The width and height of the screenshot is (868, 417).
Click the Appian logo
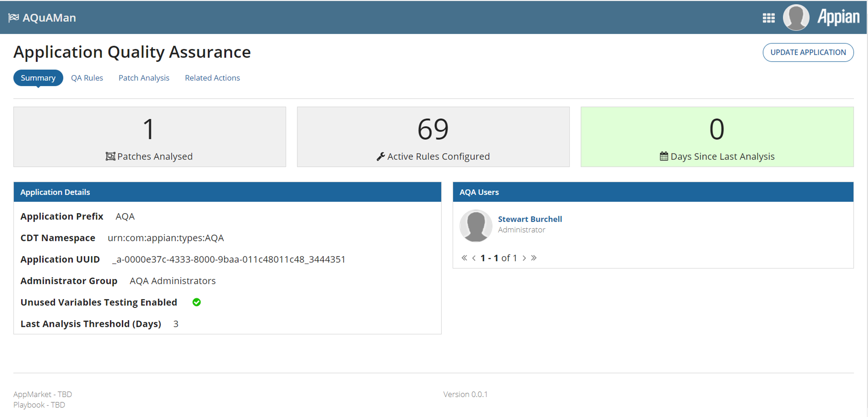[x=838, y=17]
